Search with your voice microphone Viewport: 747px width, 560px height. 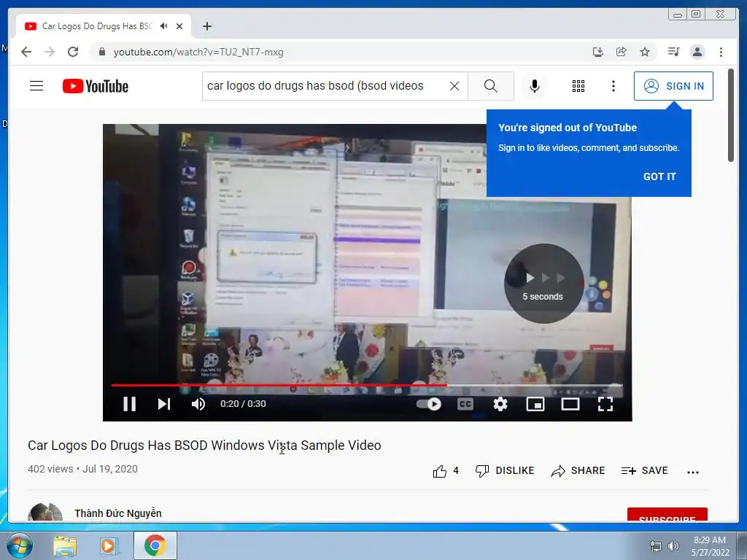click(535, 86)
